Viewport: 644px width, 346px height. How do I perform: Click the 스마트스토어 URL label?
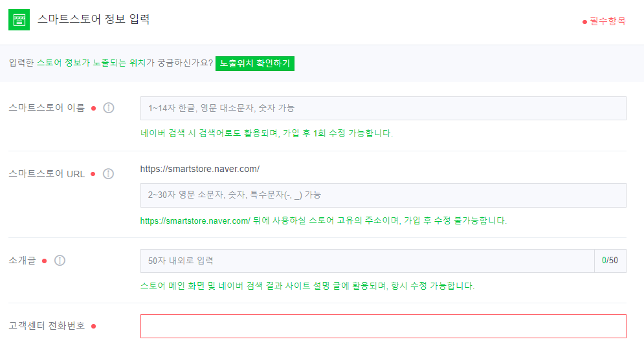47,174
